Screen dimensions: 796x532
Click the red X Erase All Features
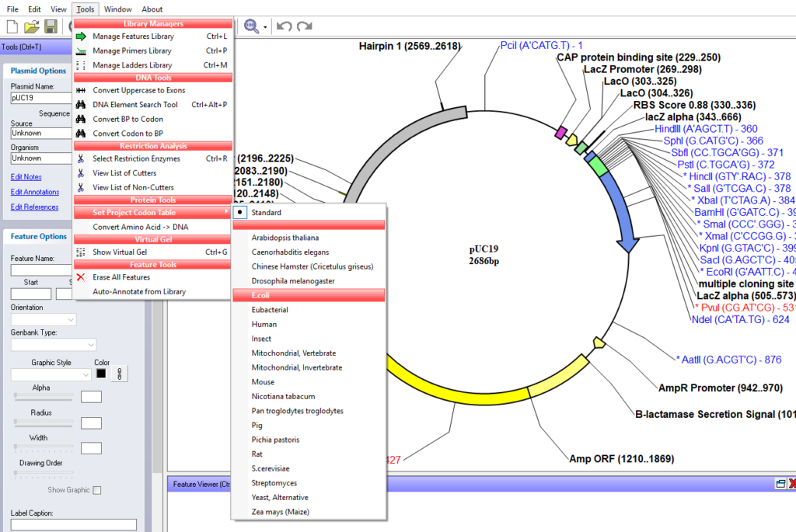click(81, 277)
